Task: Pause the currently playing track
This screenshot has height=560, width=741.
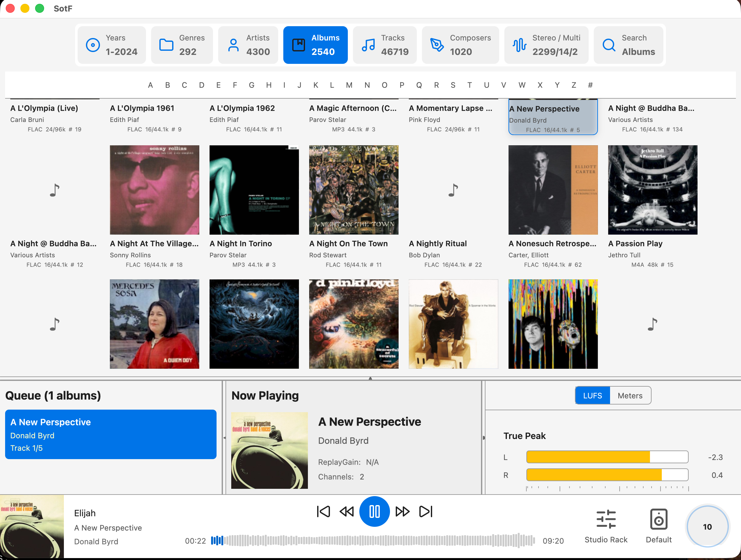Action: click(x=374, y=511)
